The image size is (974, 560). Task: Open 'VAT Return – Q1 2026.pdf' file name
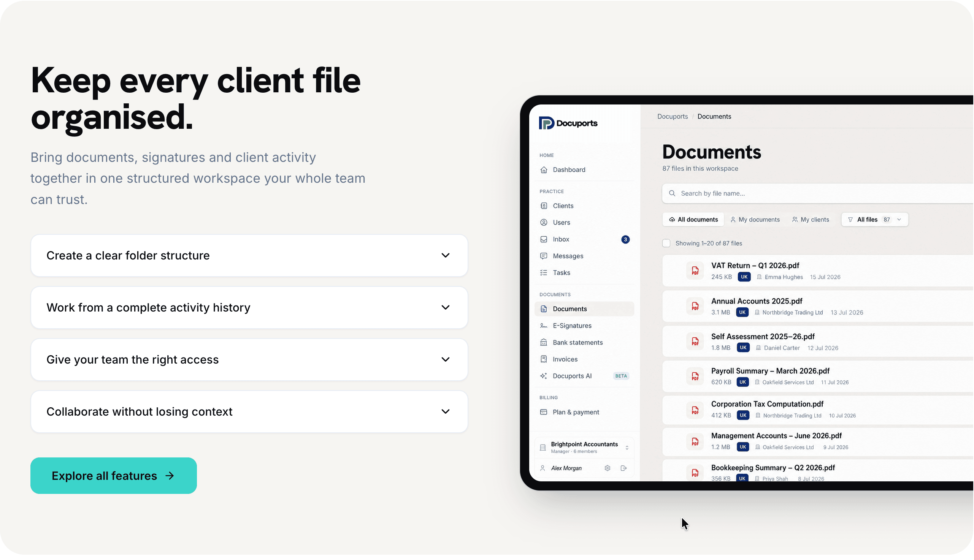click(755, 266)
